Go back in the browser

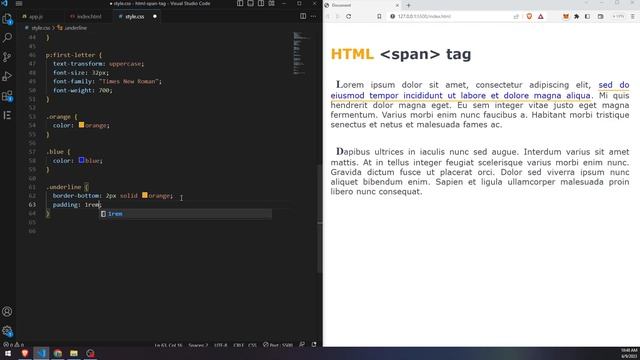coord(327,16)
